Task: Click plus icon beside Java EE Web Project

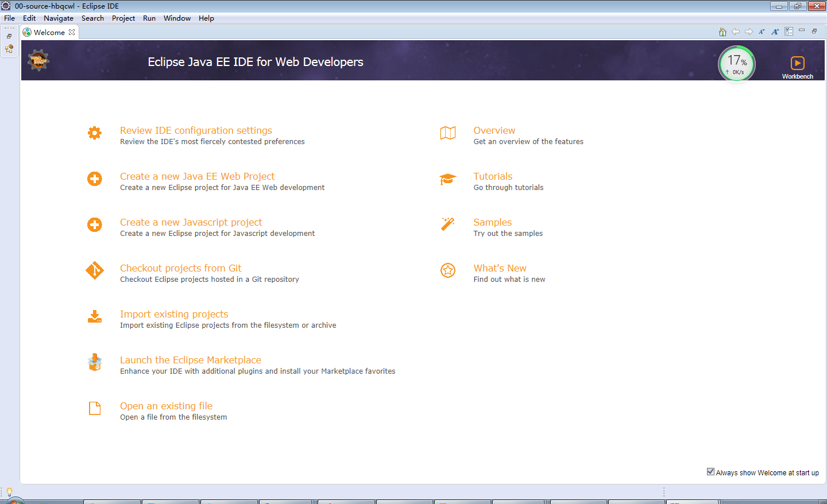Action: pyautogui.click(x=95, y=179)
